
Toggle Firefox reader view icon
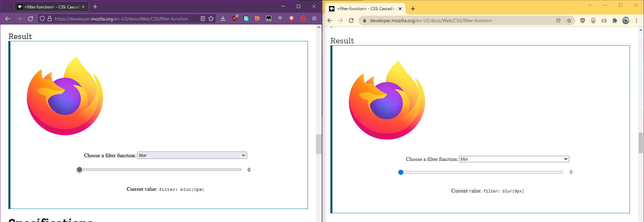[x=203, y=19]
